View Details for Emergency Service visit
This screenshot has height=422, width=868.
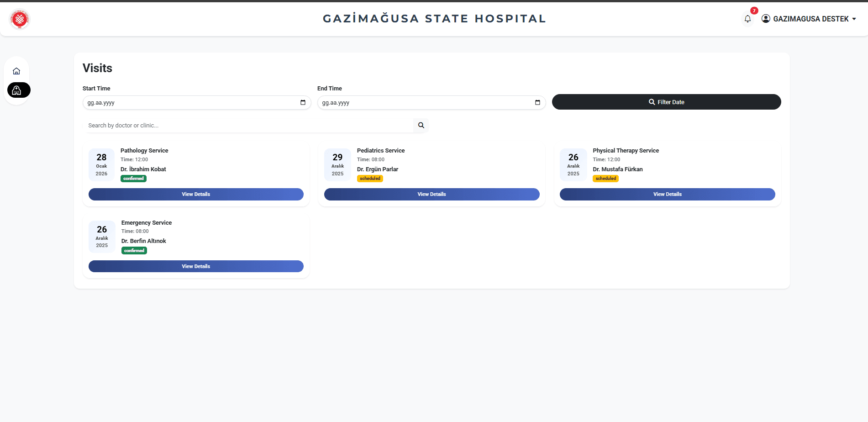[x=196, y=266]
